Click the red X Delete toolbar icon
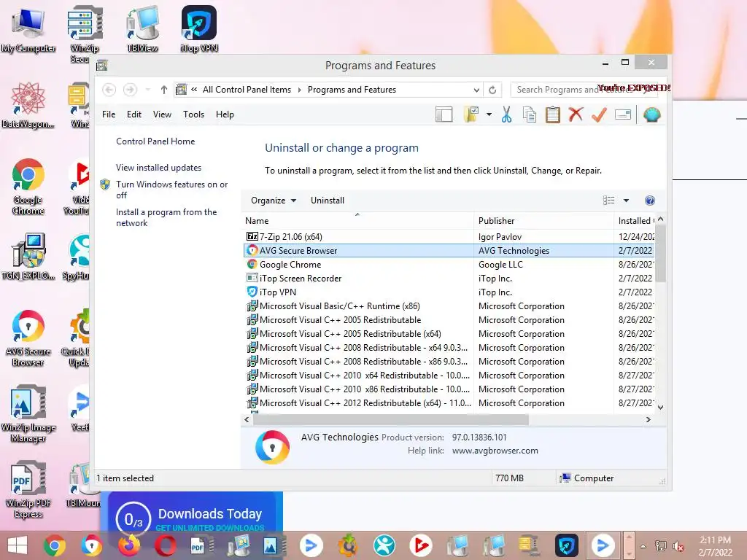The image size is (747, 560). (x=576, y=114)
